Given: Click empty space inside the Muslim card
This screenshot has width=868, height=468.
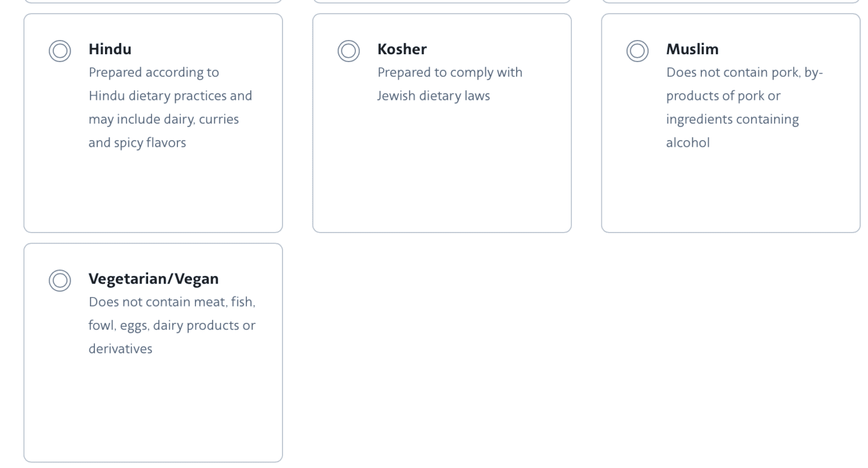Looking at the screenshot, I should 731,192.
